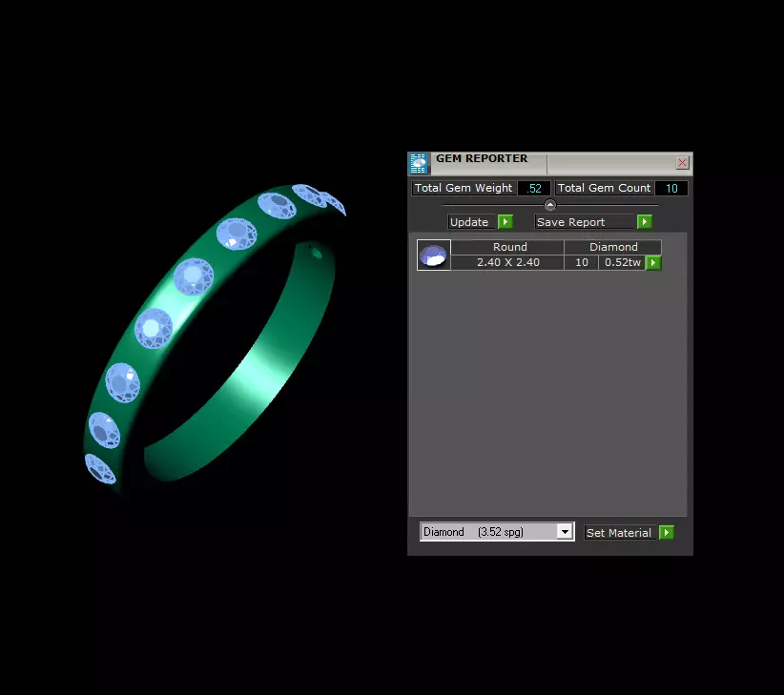Click the GEM REPORTER title bar
The height and width of the screenshot is (695, 784).
click(550, 163)
